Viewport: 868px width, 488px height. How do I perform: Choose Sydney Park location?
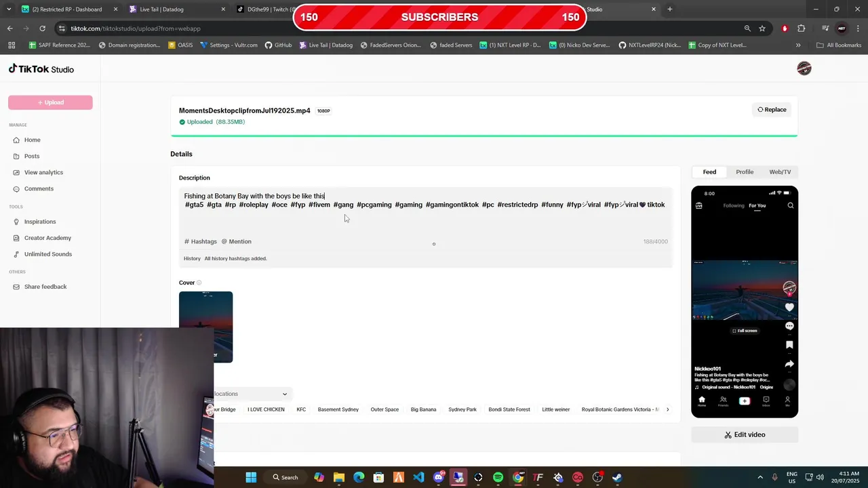pos(462,409)
